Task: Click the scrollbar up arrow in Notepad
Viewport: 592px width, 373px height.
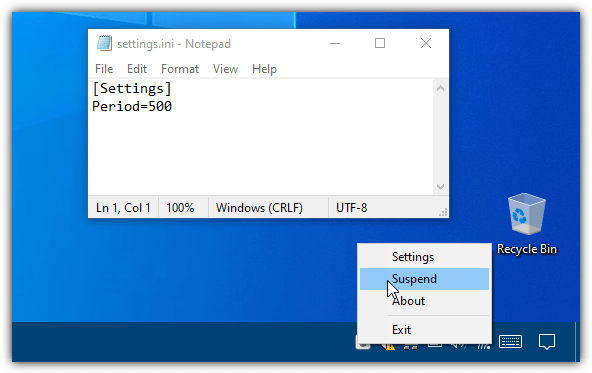Action: (440, 88)
